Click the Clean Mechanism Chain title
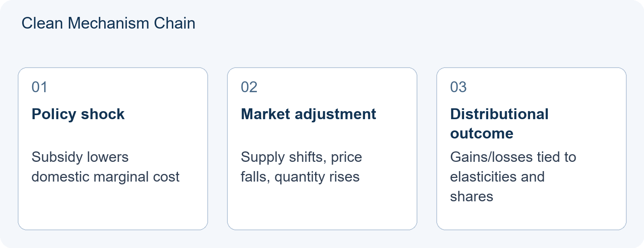Screen dimensions: 644x248 [108, 23]
